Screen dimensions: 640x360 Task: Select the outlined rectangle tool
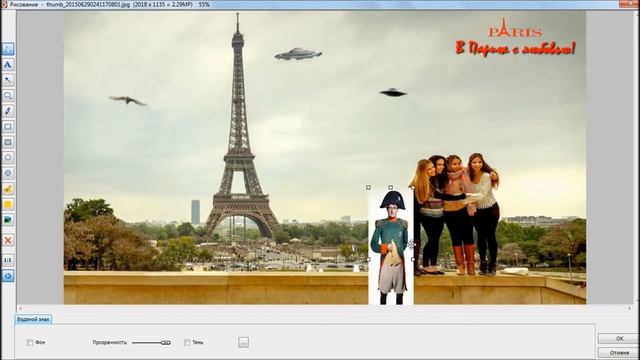coord(8,127)
